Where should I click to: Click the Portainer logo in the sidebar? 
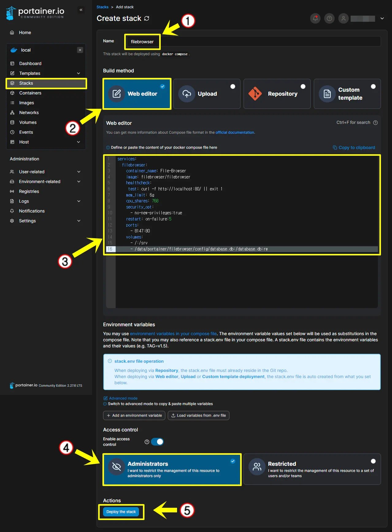35,13
